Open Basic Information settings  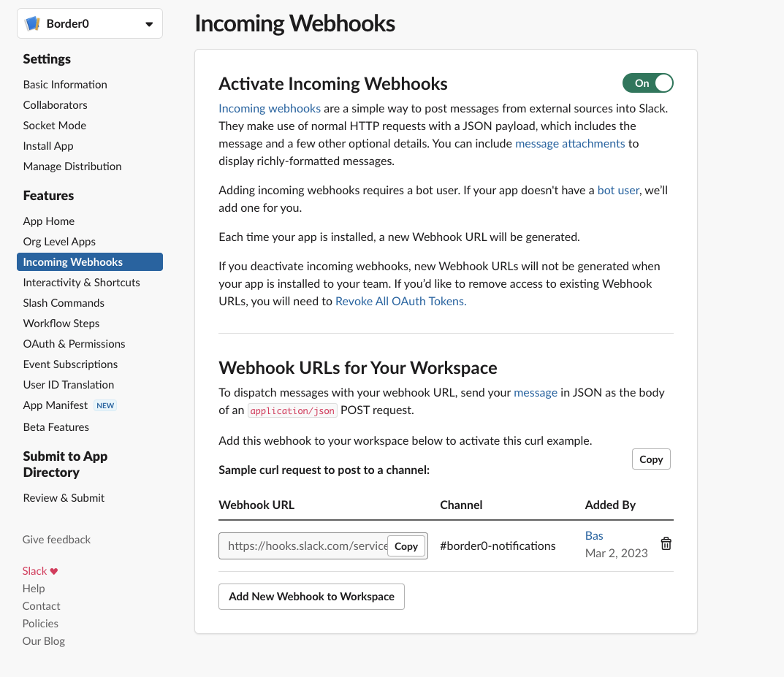65,85
